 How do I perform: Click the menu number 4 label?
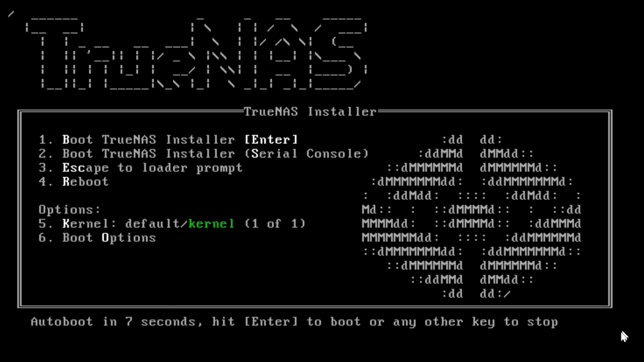click(x=46, y=182)
